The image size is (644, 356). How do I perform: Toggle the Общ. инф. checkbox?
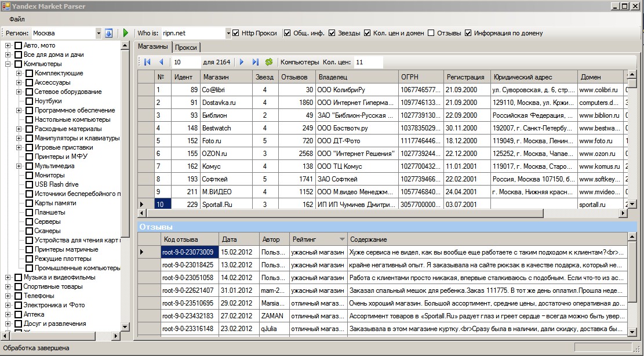287,33
